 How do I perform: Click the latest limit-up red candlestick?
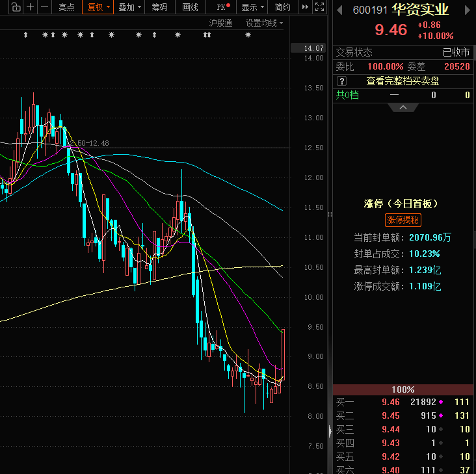(284, 354)
